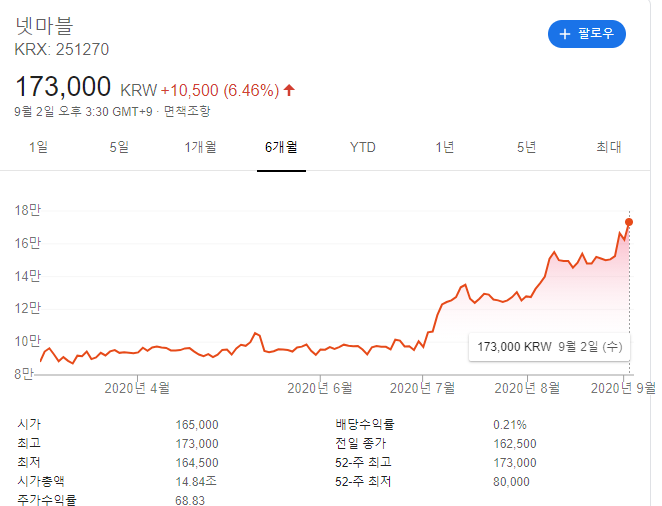This screenshot has height=506, width=662.
Task: Click the 18만 y-axis label
Action: click(28, 210)
